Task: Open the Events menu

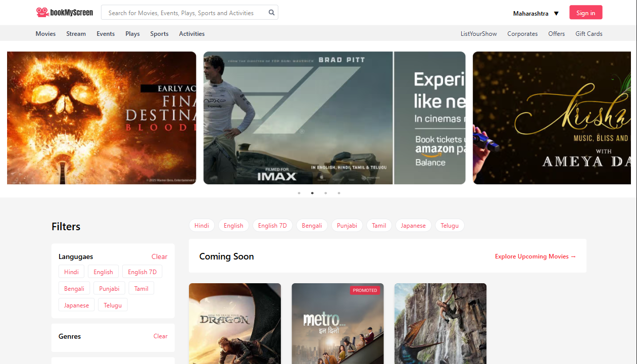Action: pos(106,34)
